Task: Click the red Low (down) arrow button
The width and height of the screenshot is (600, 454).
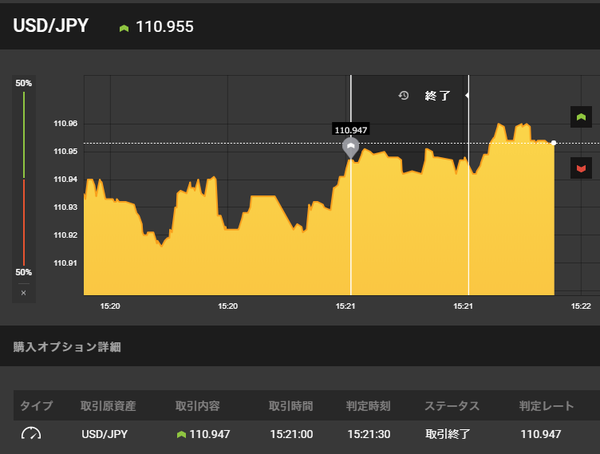Action: [581, 168]
